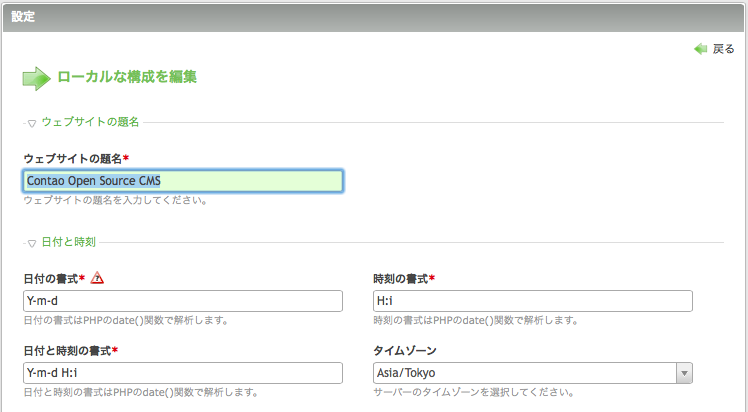748x412 pixels.
Task: Click the green back arrow icon
Action: (700, 49)
